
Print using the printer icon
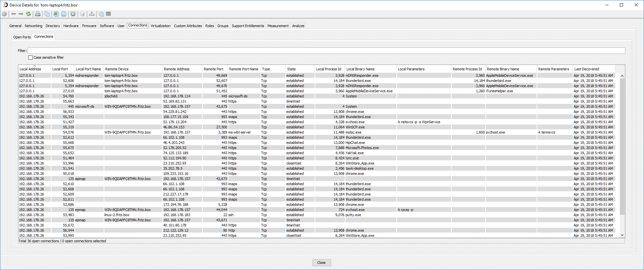38,14
